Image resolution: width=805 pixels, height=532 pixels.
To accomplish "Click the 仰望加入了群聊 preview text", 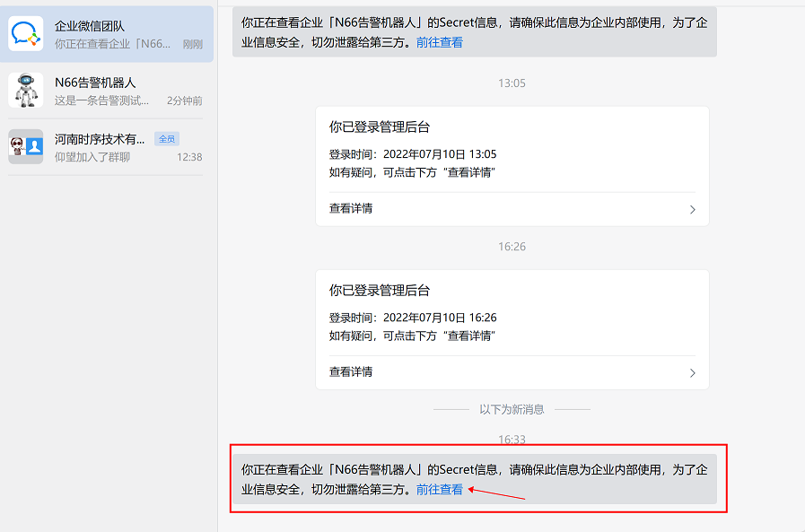I will [92, 157].
